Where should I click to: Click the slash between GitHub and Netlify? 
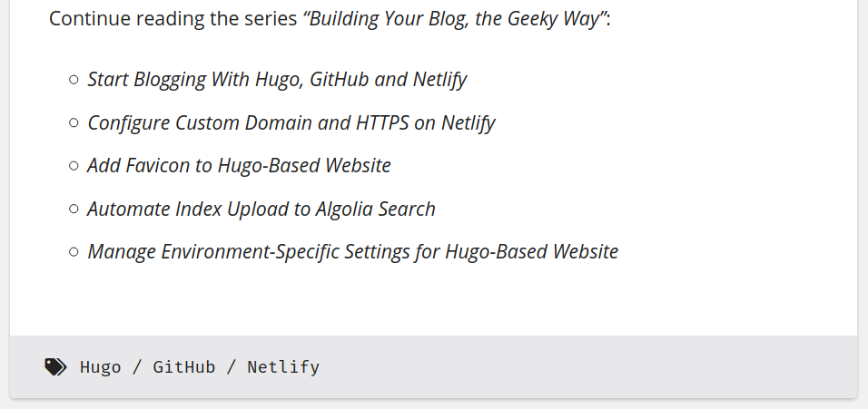click(x=232, y=367)
